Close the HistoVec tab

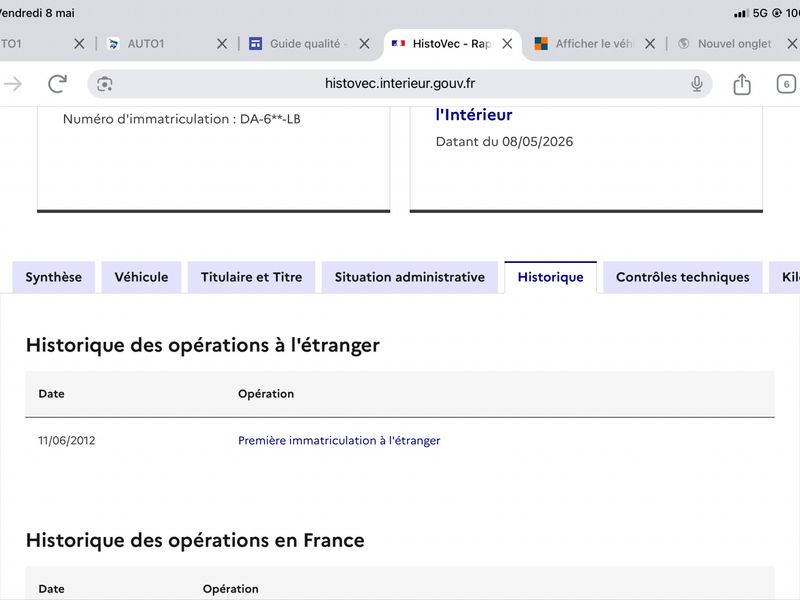click(x=507, y=44)
